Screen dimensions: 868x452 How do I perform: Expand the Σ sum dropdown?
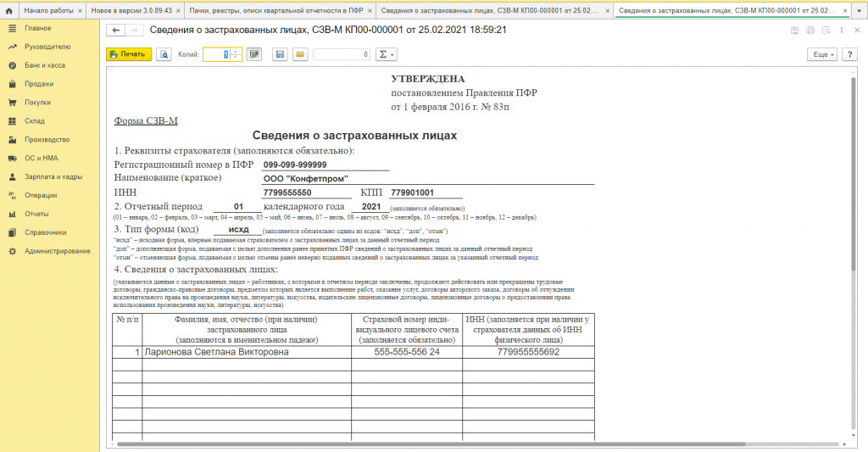pos(386,54)
